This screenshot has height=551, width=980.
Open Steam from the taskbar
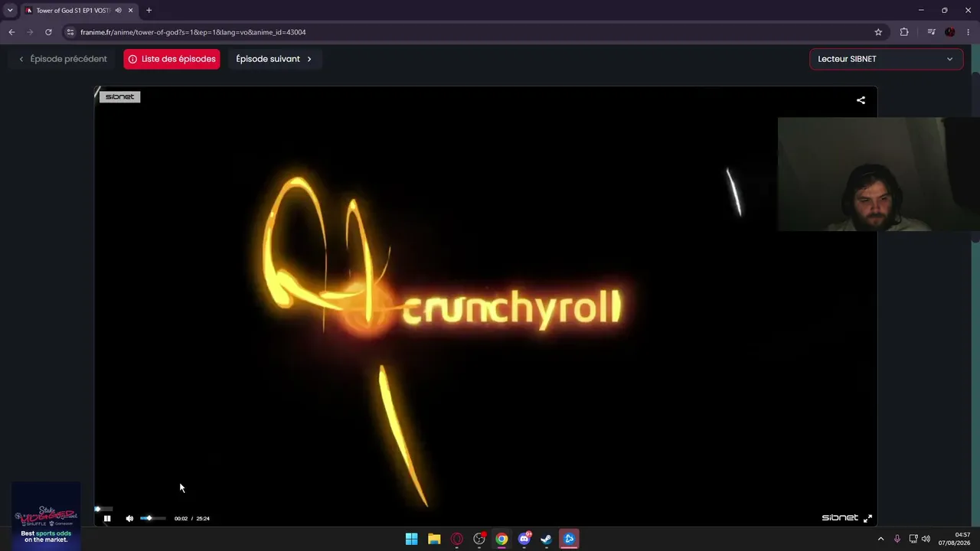(546, 539)
